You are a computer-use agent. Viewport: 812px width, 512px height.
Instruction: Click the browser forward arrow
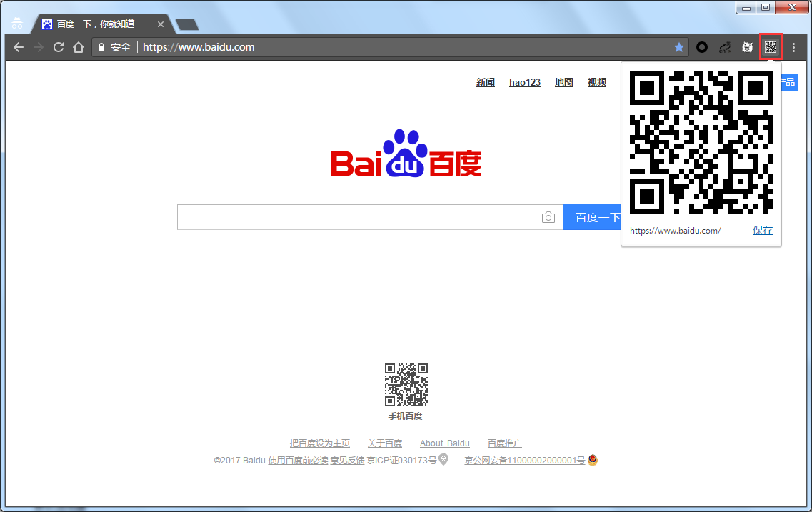point(39,47)
